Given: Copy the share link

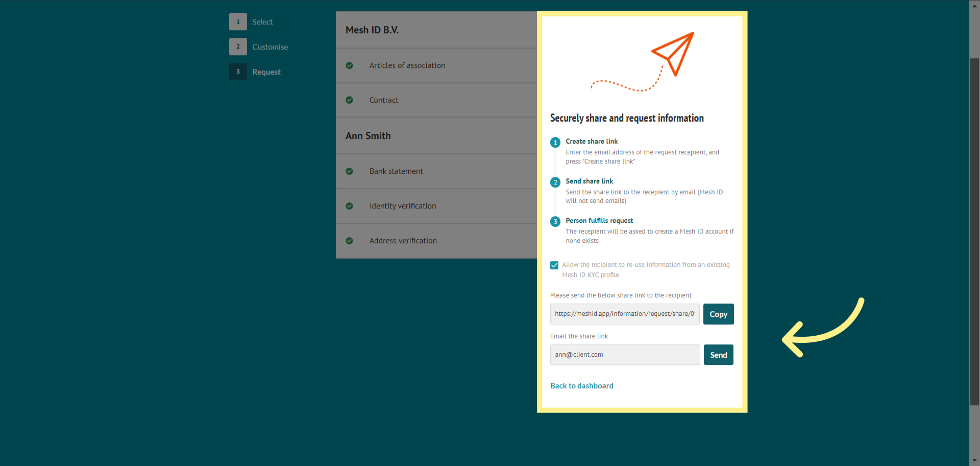Looking at the screenshot, I should coord(718,314).
